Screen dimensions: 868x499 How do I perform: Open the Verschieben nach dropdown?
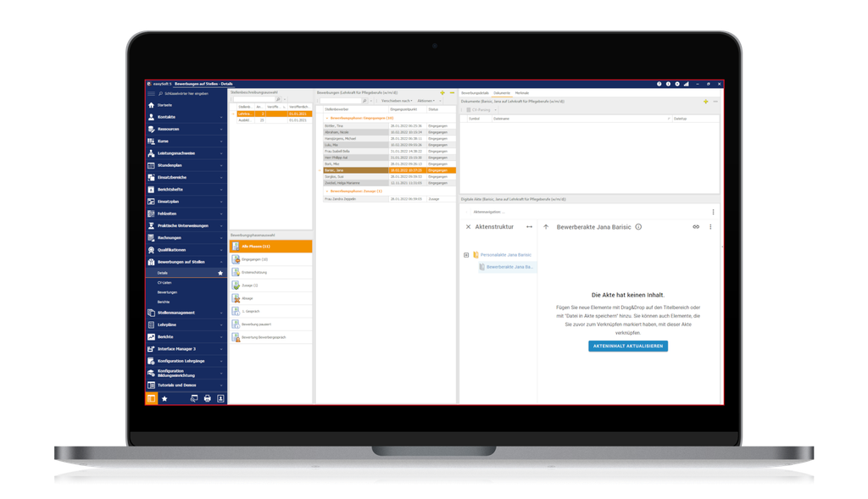pos(397,101)
